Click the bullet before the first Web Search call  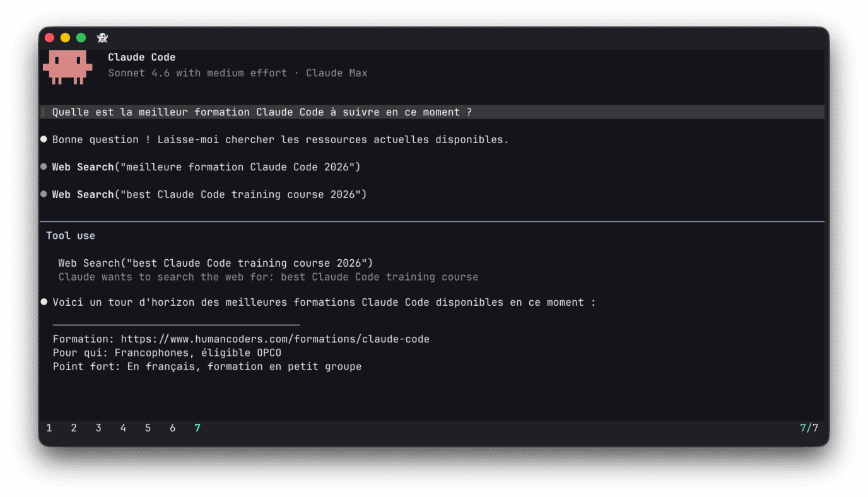(x=43, y=167)
